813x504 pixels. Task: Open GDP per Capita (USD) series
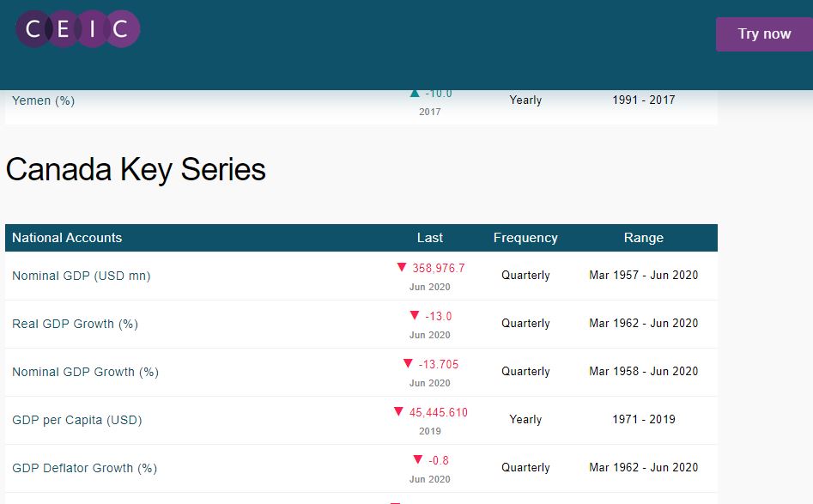coord(76,420)
